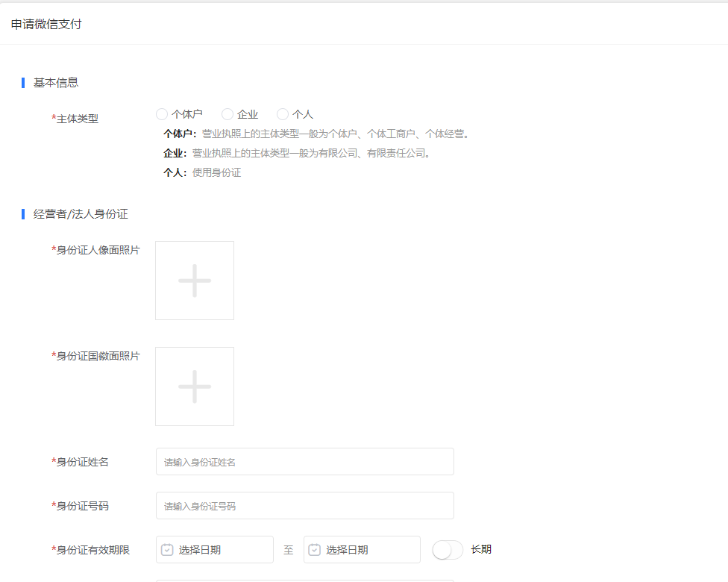This screenshot has height=582, width=728.
Task: Choose the 企业 radio option
Action: click(x=228, y=114)
